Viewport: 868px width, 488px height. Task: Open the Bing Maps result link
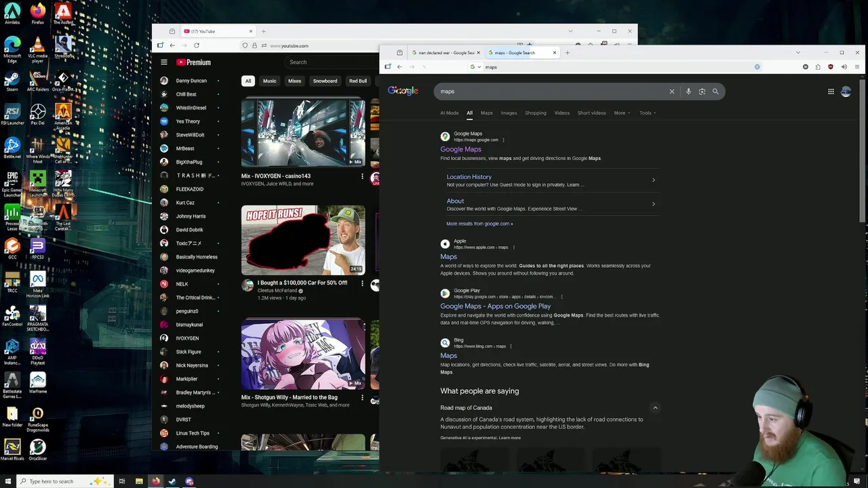448,356
